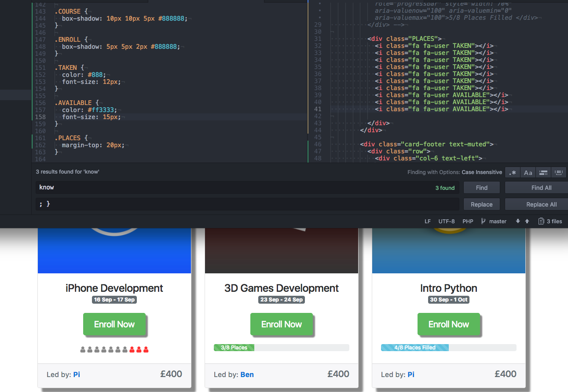Click the '16 Sep - 17 Sep' date badge
The image size is (568, 392).
tap(114, 300)
